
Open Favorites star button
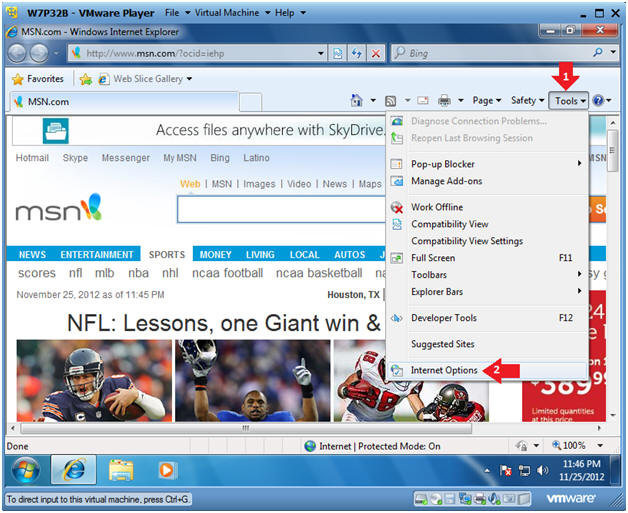[38, 79]
